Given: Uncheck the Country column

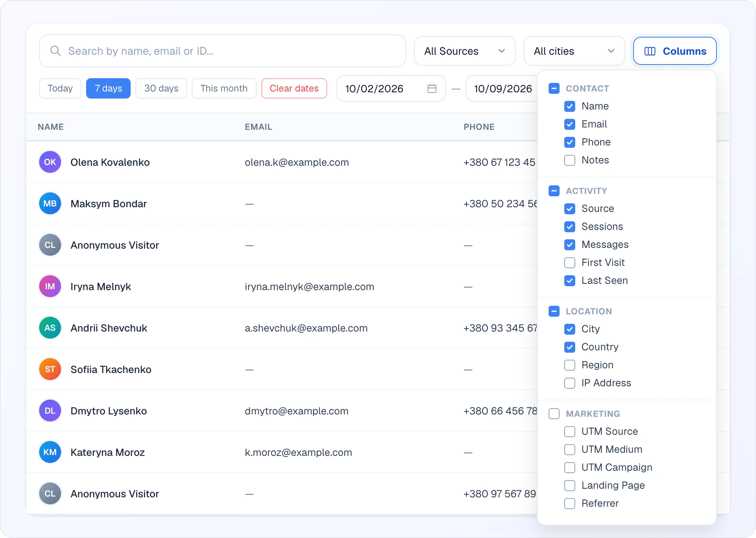Looking at the screenshot, I should [x=570, y=347].
